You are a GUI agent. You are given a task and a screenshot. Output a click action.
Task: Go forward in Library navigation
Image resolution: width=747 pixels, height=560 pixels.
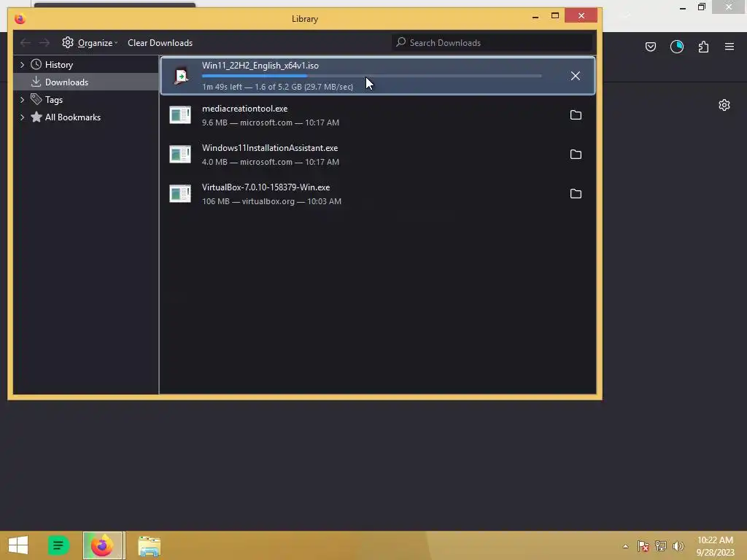pyautogui.click(x=44, y=43)
